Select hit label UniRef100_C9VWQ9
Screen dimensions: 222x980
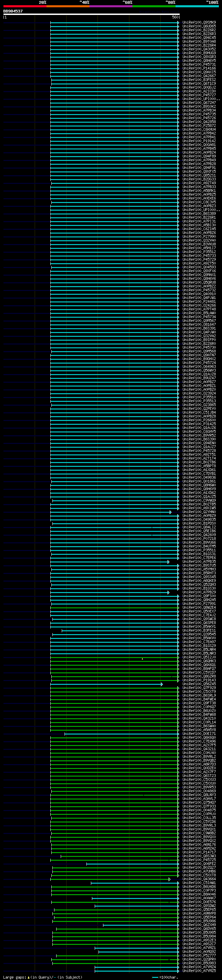pyautogui.click(x=199, y=501)
